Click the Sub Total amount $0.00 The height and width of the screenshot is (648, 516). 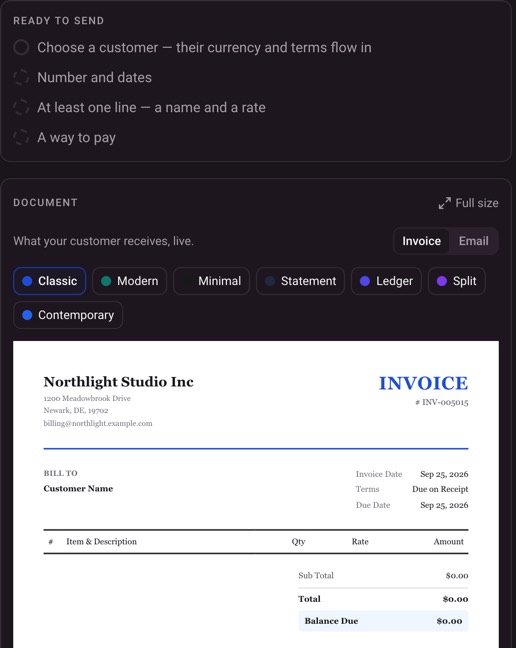click(457, 576)
